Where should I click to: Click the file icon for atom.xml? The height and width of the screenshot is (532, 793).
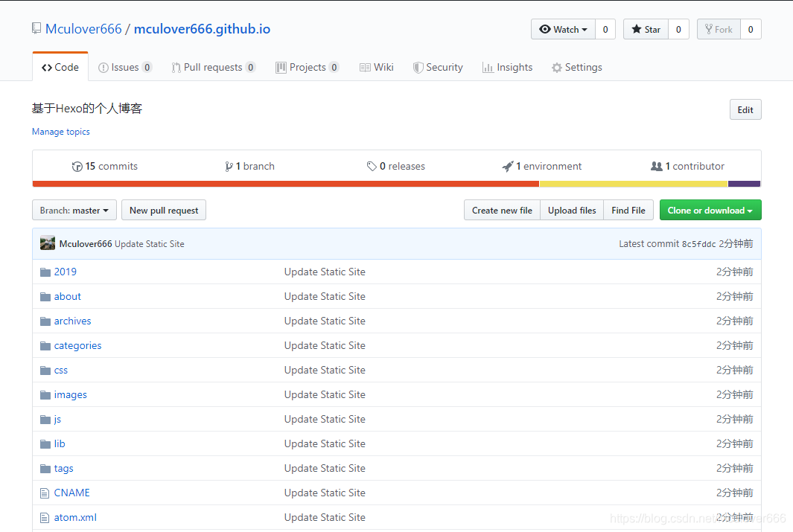point(45,518)
